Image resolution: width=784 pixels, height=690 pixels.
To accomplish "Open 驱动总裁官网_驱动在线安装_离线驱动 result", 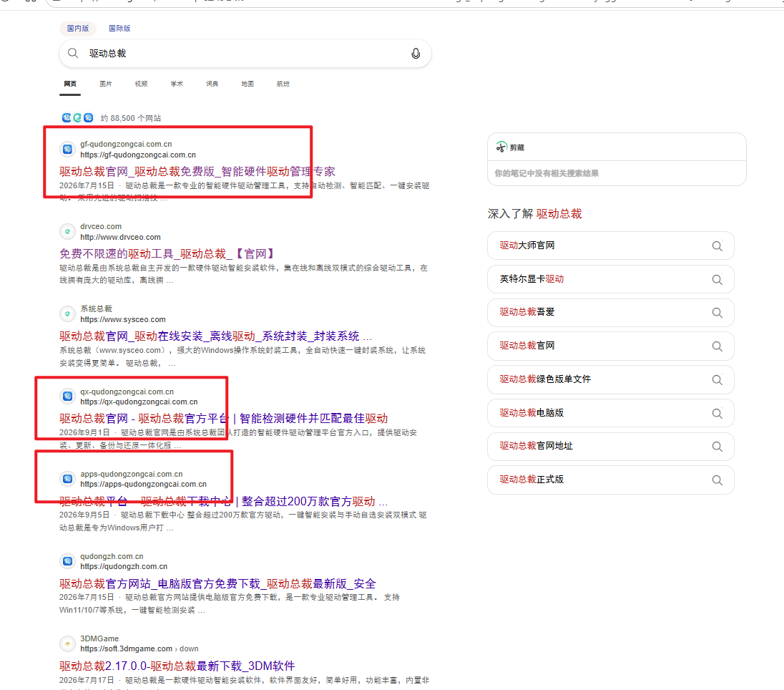I will coord(215,336).
